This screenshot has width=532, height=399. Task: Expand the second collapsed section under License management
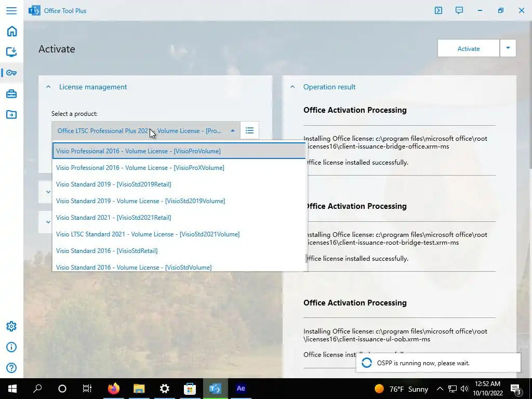pyautogui.click(x=48, y=222)
